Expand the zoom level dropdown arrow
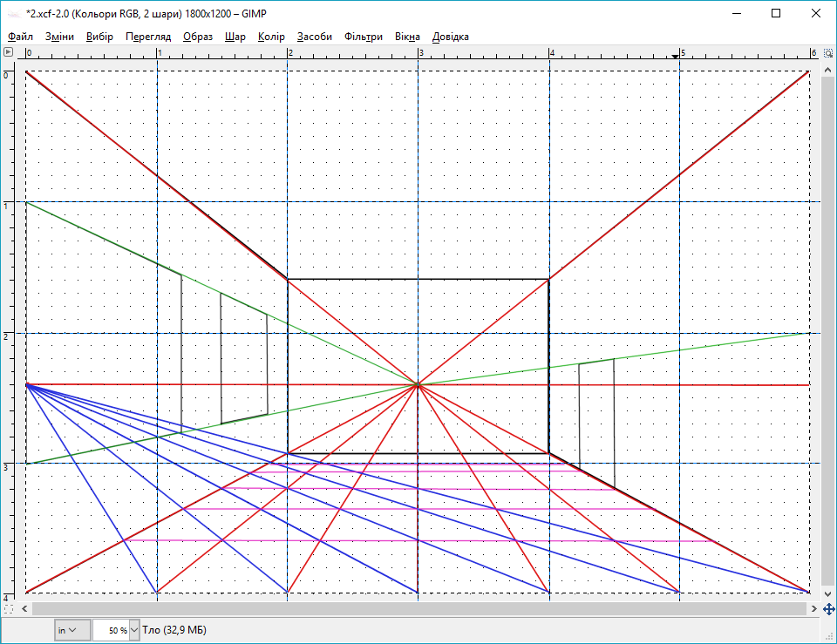This screenshot has width=837, height=644. click(x=134, y=630)
